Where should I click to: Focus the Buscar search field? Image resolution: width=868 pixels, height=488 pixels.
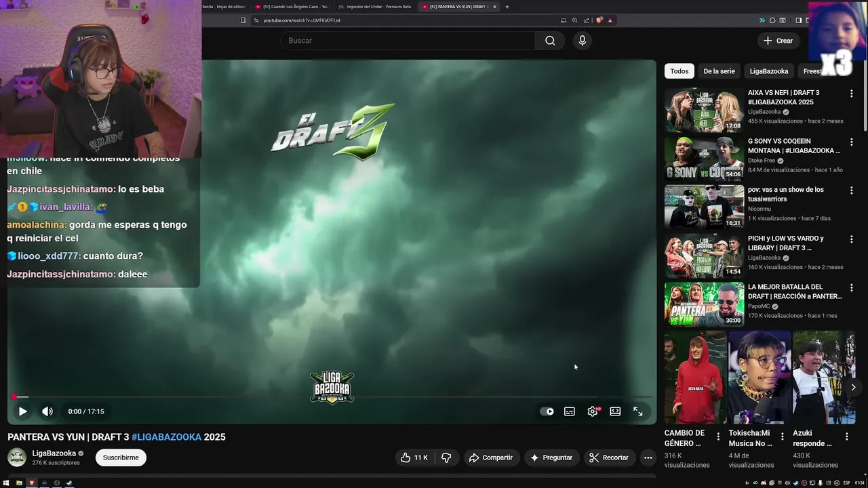pyautogui.click(x=408, y=41)
